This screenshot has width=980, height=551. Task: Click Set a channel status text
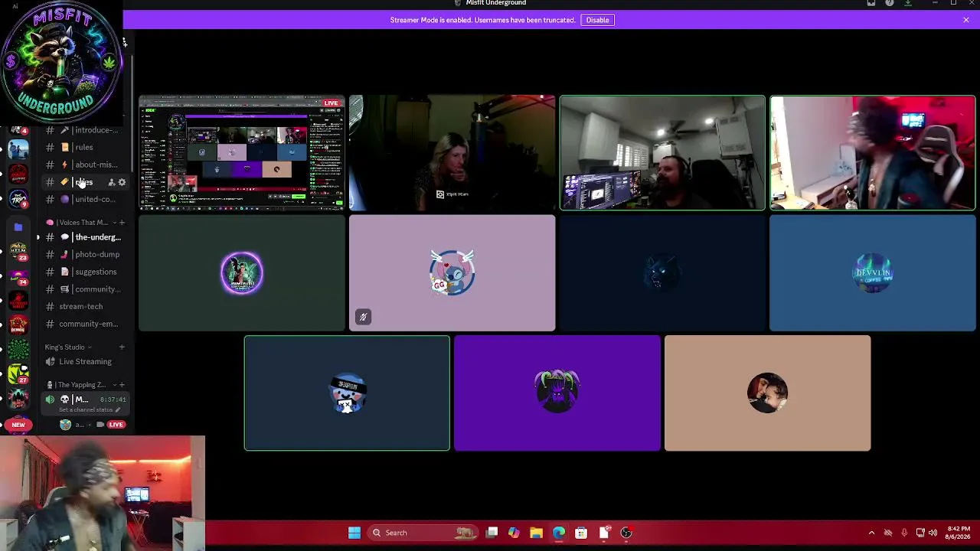[87, 409]
